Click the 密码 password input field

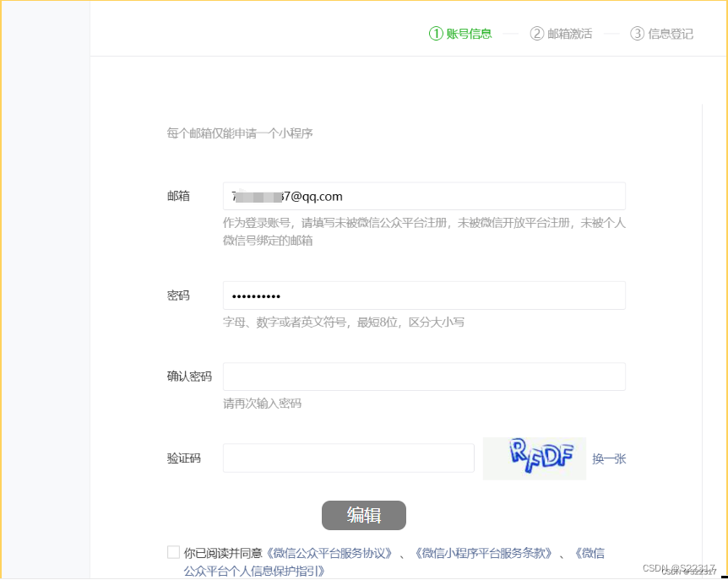coord(422,295)
